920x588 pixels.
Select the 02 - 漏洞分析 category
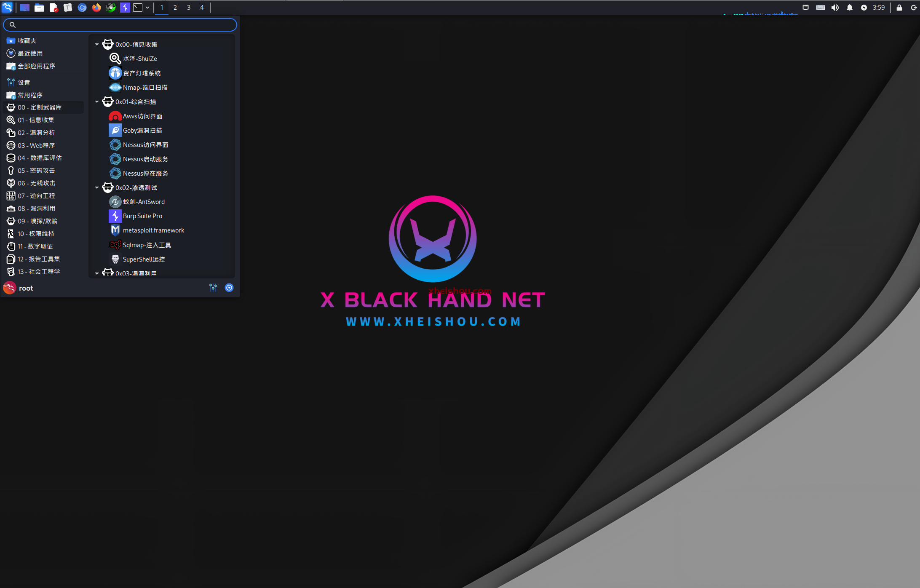tap(44, 133)
